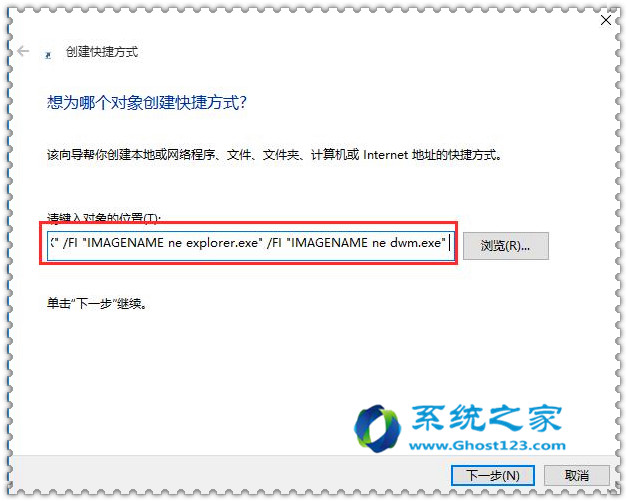Click the 创建快捷方式 window title
Screen dimensions: 628x502
click(102, 52)
